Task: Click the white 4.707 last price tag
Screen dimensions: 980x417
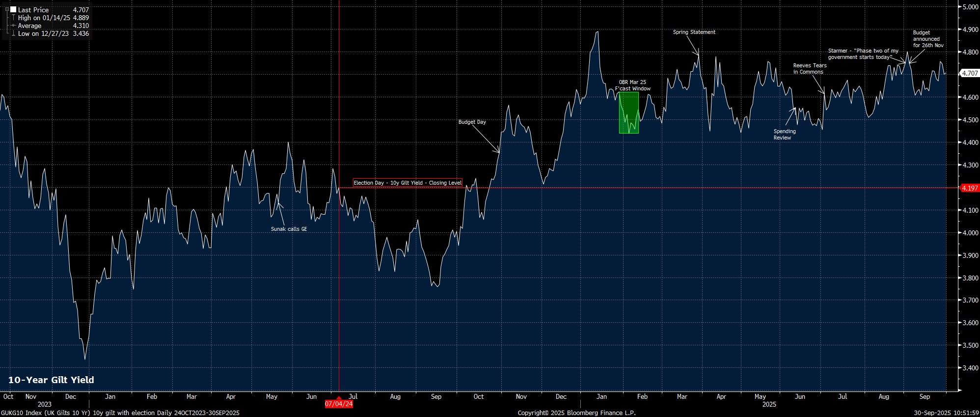Action: 970,73
